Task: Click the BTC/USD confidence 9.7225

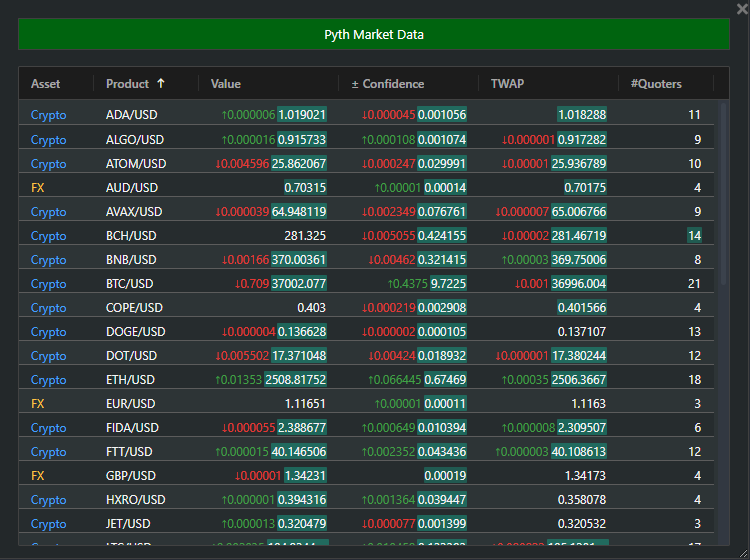Action: [448, 284]
